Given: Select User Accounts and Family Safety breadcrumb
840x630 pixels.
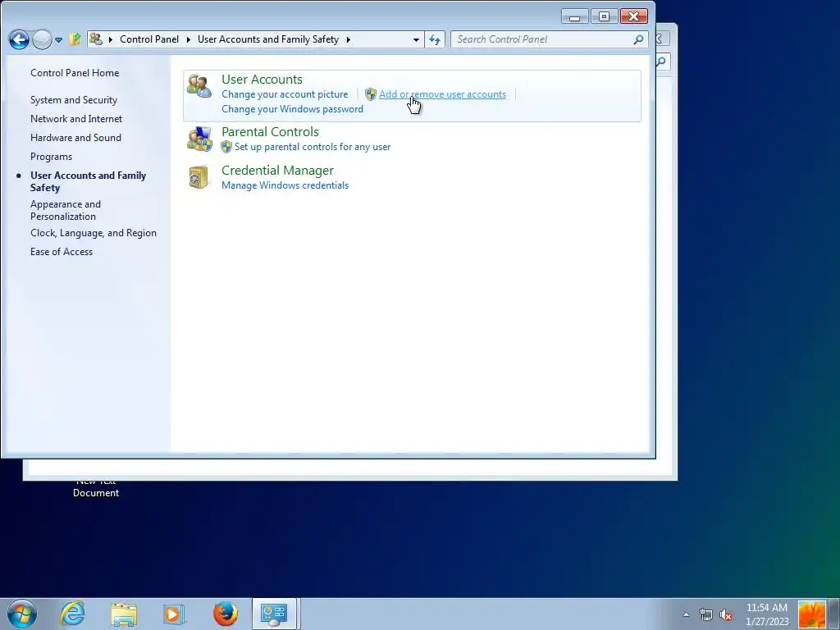Looking at the screenshot, I should (x=268, y=39).
